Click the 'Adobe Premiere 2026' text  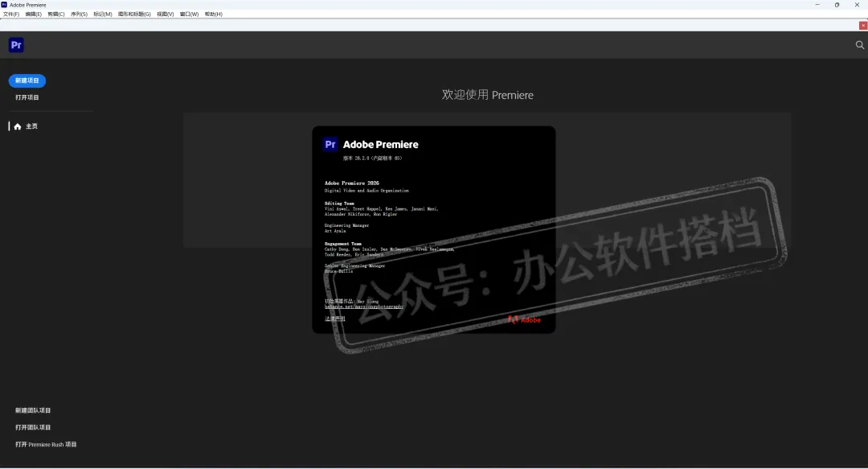click(x=351, y=183)
